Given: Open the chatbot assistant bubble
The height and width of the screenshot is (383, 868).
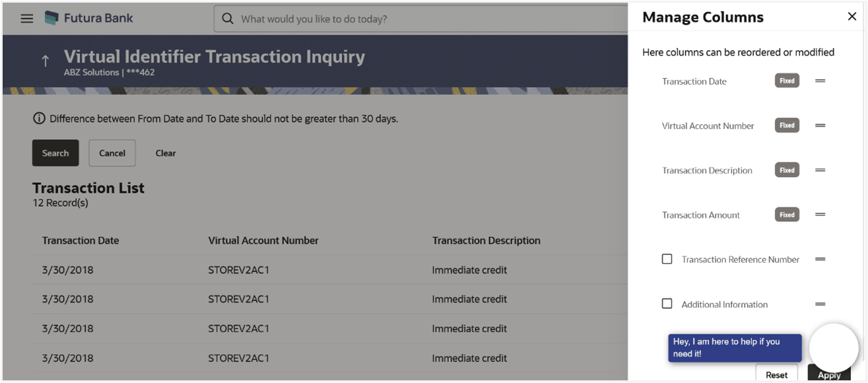Looking at the screenshot, I should tap(834, 347).
